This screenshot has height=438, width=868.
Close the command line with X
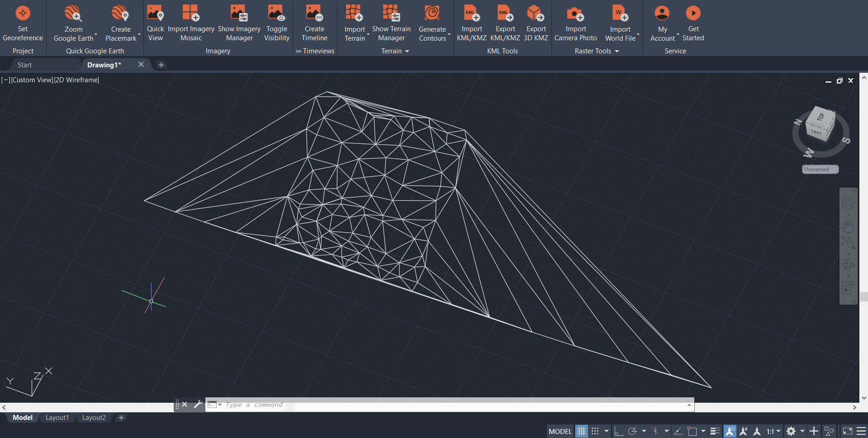(x=185, y=405)
